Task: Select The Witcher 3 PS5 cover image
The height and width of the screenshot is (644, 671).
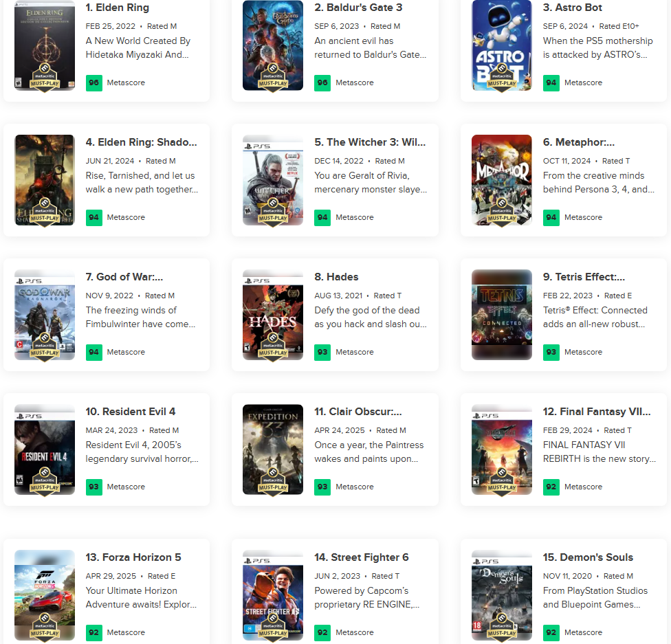Action: 273,179
